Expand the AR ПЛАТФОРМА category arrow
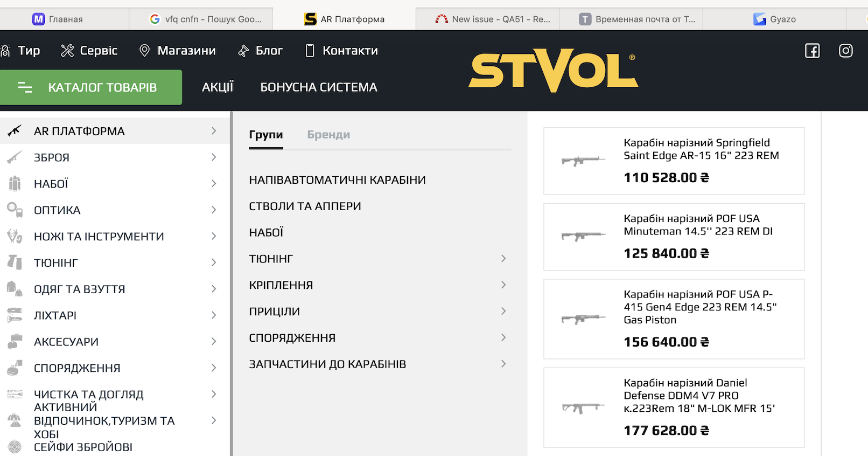The height and width of the screenshot is (456, 868). tap(214, 130)
